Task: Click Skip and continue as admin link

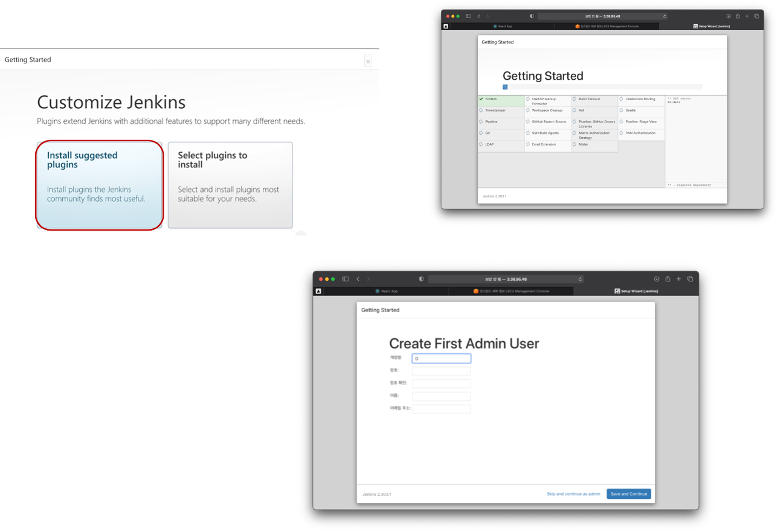Action: coord(573,494)
